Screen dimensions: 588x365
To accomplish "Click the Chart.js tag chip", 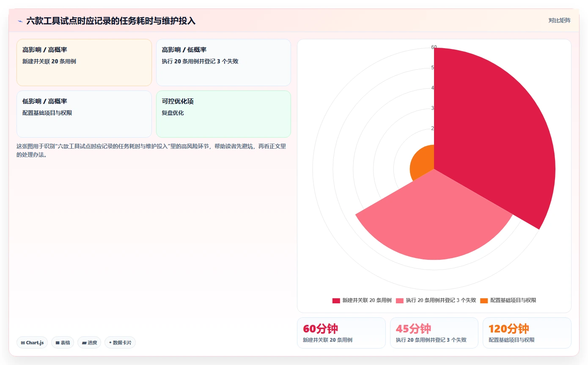I will coord(32,343).
